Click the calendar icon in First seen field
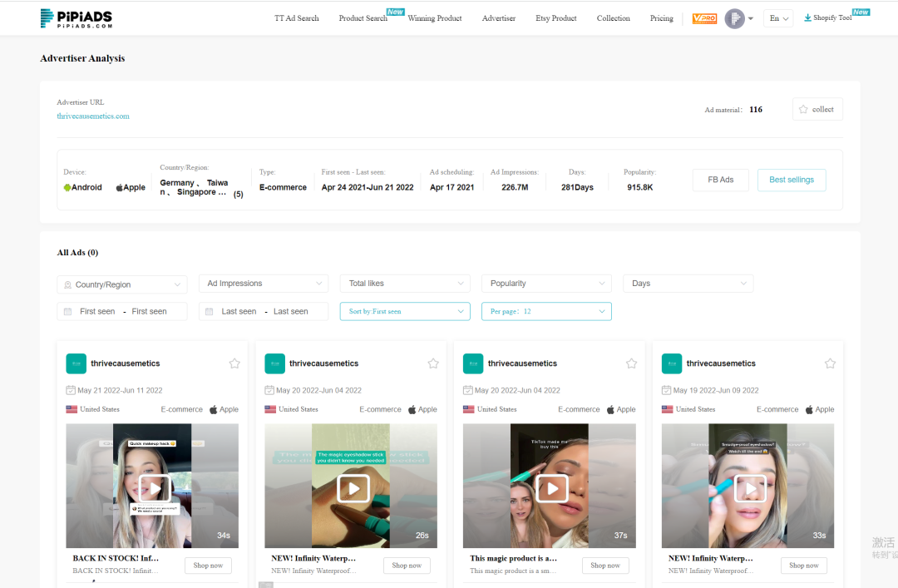Viewport: 898px width, 588px height. (x=67, y=312)
